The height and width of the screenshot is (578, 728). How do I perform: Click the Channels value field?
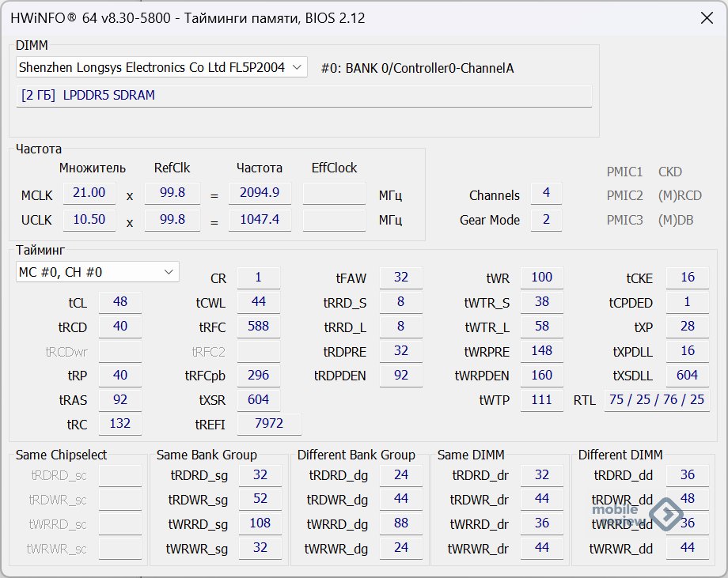click(x=546, y=194)
